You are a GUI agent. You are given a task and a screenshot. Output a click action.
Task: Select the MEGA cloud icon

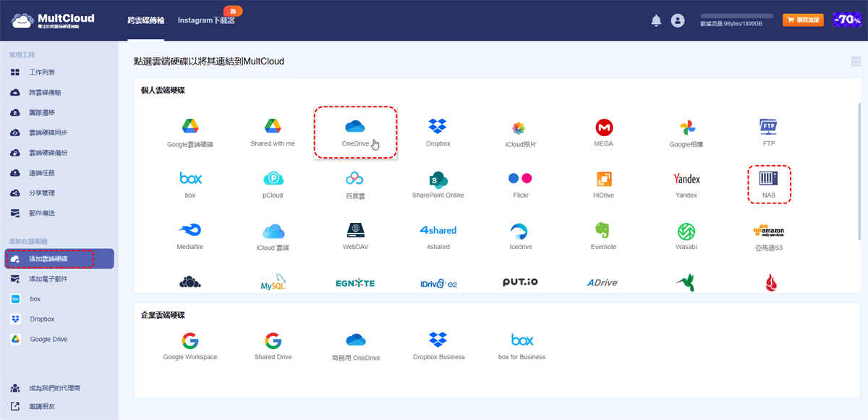pyautogui.click(x=603, y=127)
